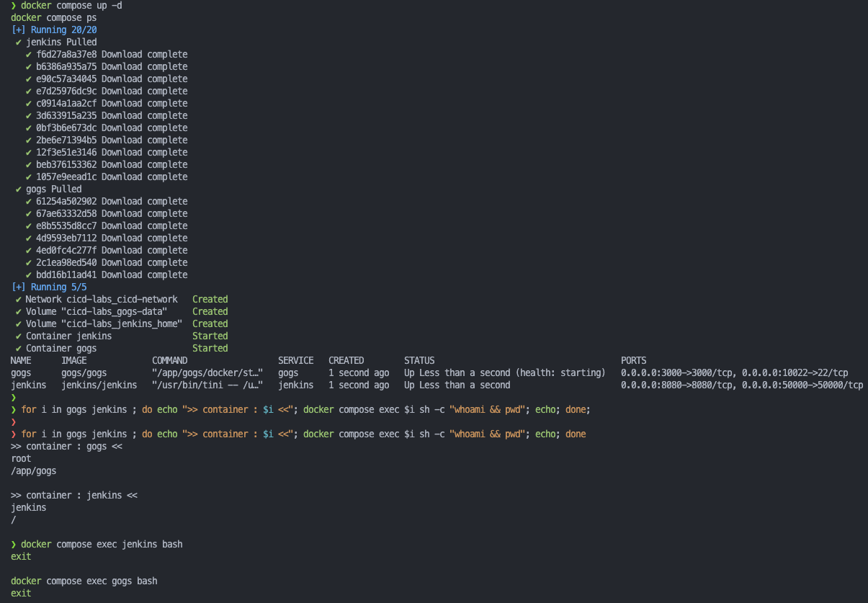This screenshot has width=868, height=603.
Task: Select the "/app/gogs" pwd output
Action: pos(33,470)
